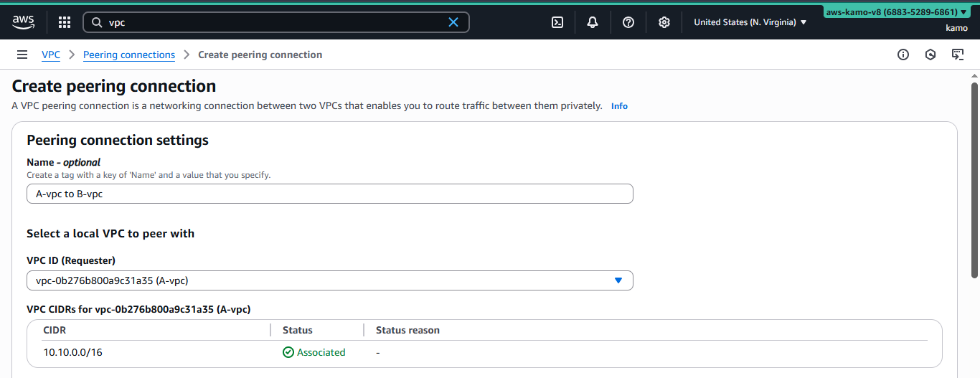Click the Status reason column header

[x=407, y=330]
